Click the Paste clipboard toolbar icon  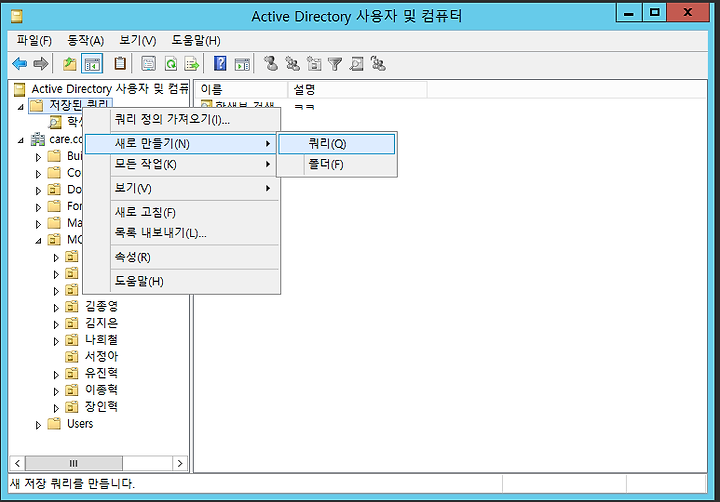(x=120, y=64)
